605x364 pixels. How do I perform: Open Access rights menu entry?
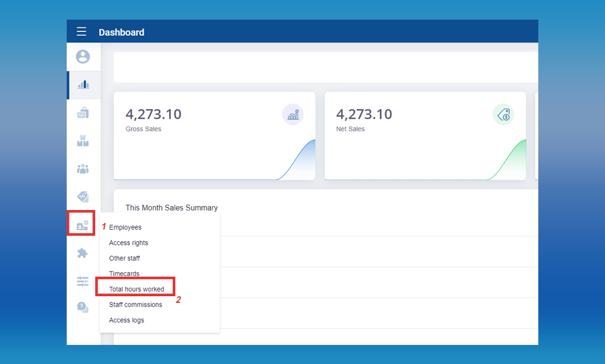128,243
